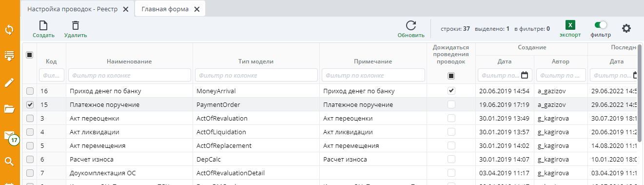Click the Создать new document icon

point(43,26)
